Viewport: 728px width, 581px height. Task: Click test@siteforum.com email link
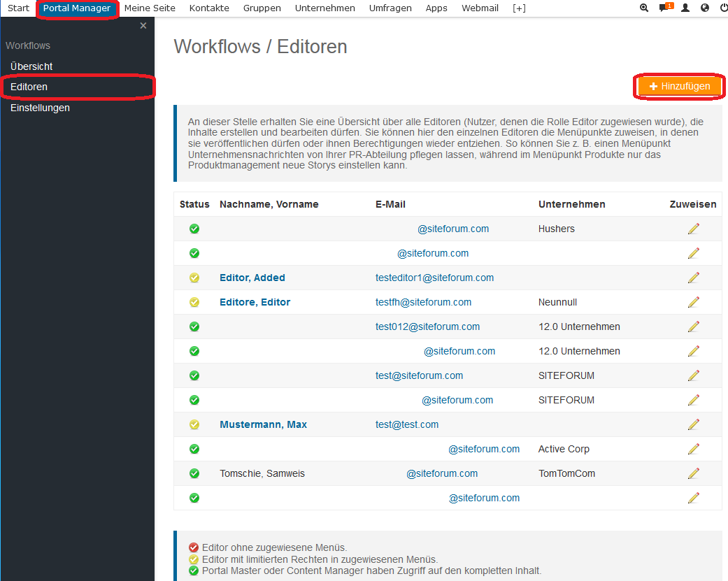click(x=420, y=375)
